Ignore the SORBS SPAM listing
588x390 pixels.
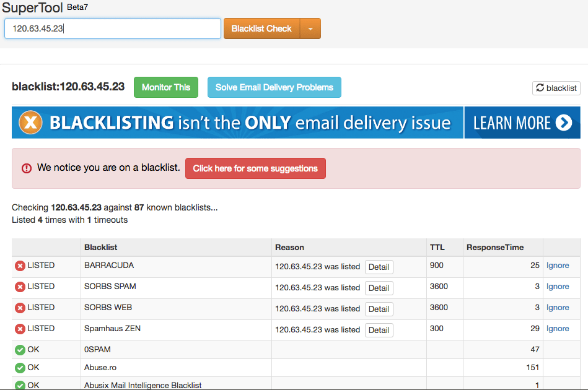(558, 287)
